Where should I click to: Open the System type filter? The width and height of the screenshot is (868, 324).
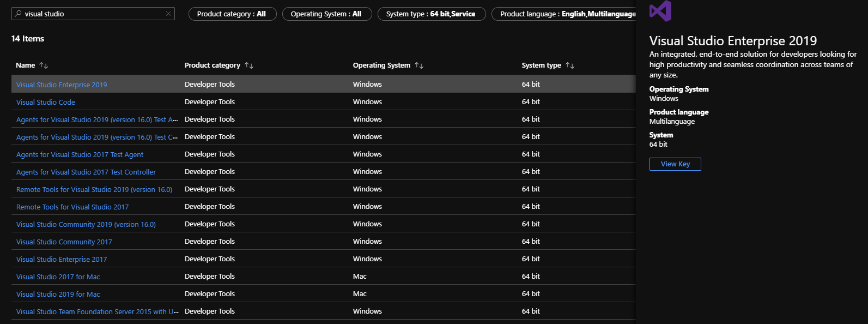431,14
